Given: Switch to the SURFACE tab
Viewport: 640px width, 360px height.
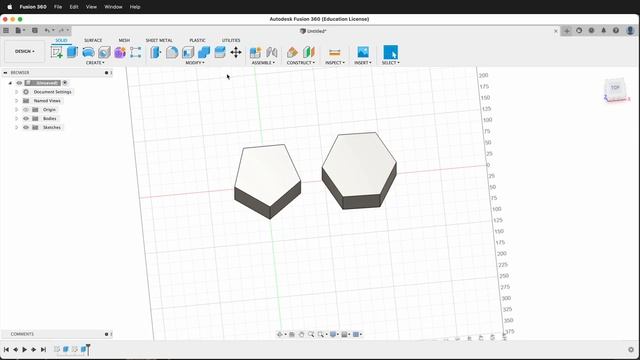Looking at the screenshot, I should click(93, 40).
